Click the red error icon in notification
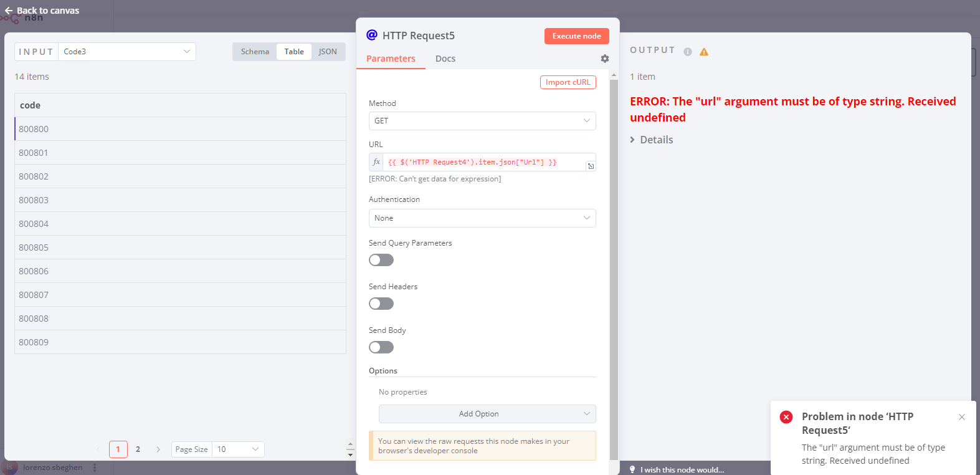Image resolution: width=980 pixels, height=475 pixels. tap(786, 417)
